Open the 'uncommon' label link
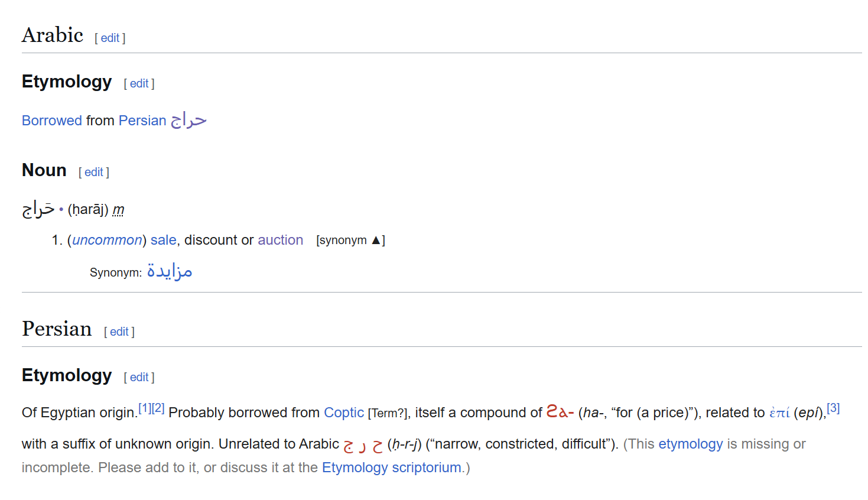Image resolution: width=868 pixels, height=500 pixels. pos(107,241)
